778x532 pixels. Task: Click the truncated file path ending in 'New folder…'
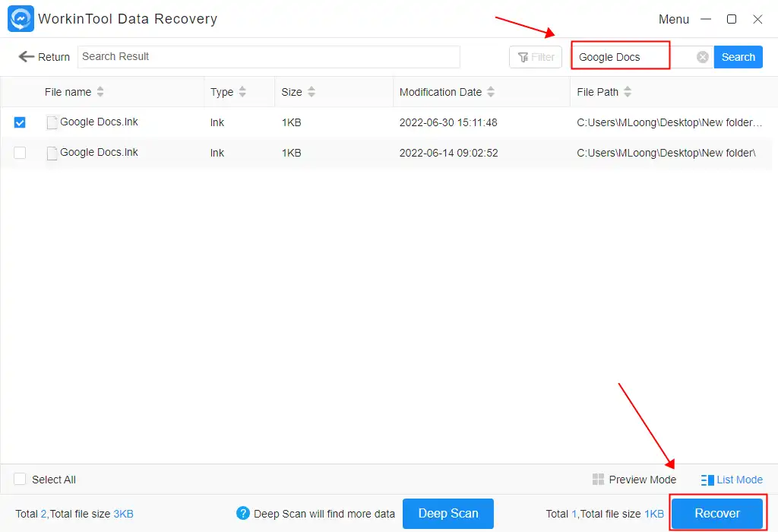click(x=669, y=122)
